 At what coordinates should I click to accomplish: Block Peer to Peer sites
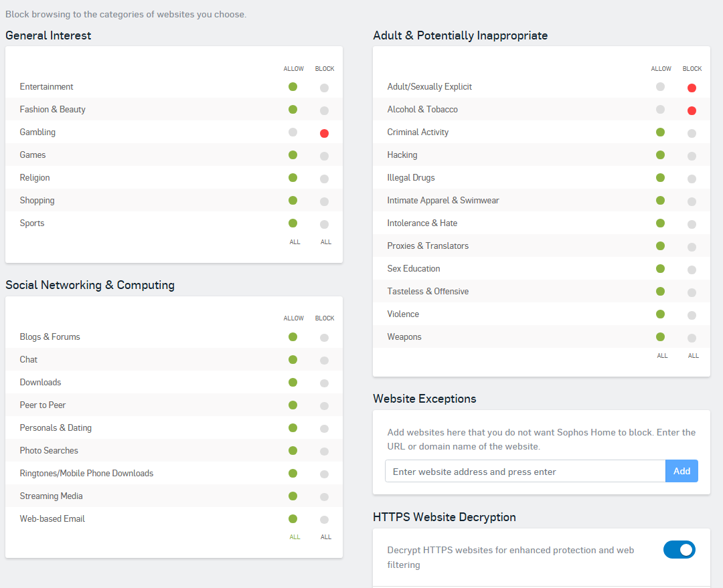(x=324, y=406)
